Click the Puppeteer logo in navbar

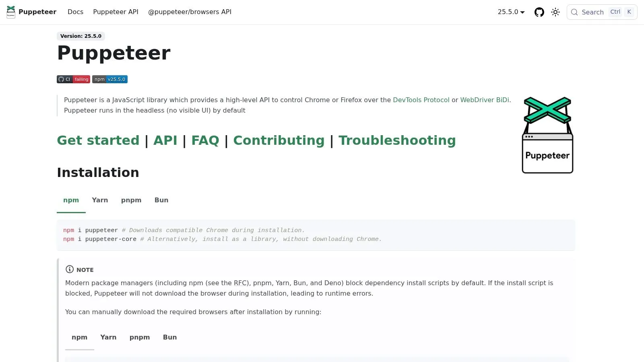click(x=11, y=12)
